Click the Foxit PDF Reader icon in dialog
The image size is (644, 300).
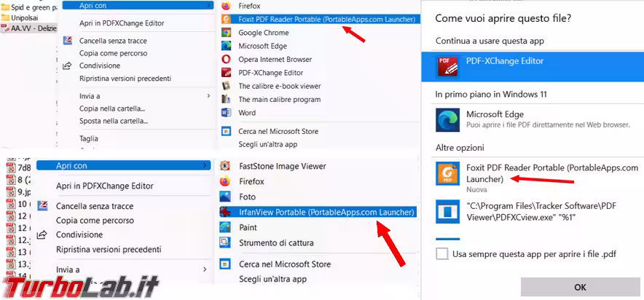coord(446,173)
